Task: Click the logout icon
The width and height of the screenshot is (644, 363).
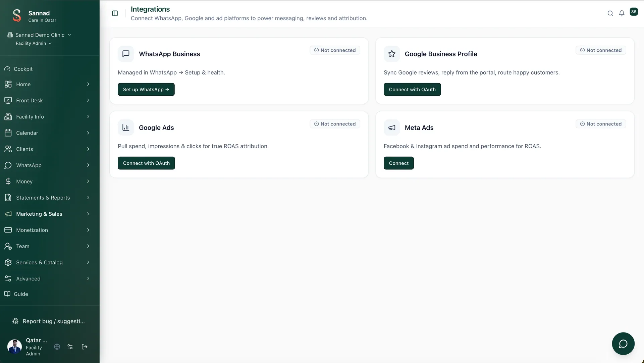Action: tap(85, 347)
